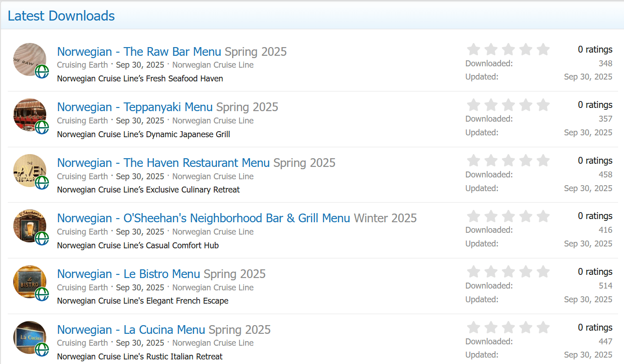The width and height of the screenshot is (624, 364).
Task: Open Norwegian Cruise Line category under Le Bistro Menu
Action: point(213,288)
